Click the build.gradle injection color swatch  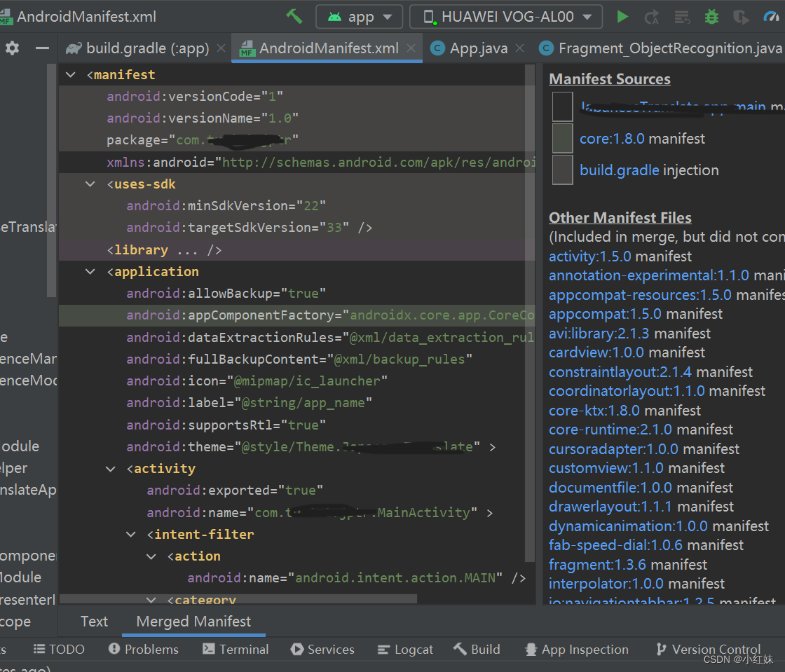[x=562, y=170]
